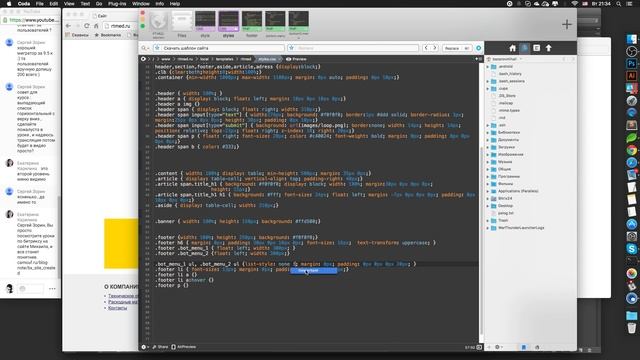The width and height of the screenshot is (640, 360).
Task: Expand the .android folder
Action: pyautogui.click(x=488, y=67)
